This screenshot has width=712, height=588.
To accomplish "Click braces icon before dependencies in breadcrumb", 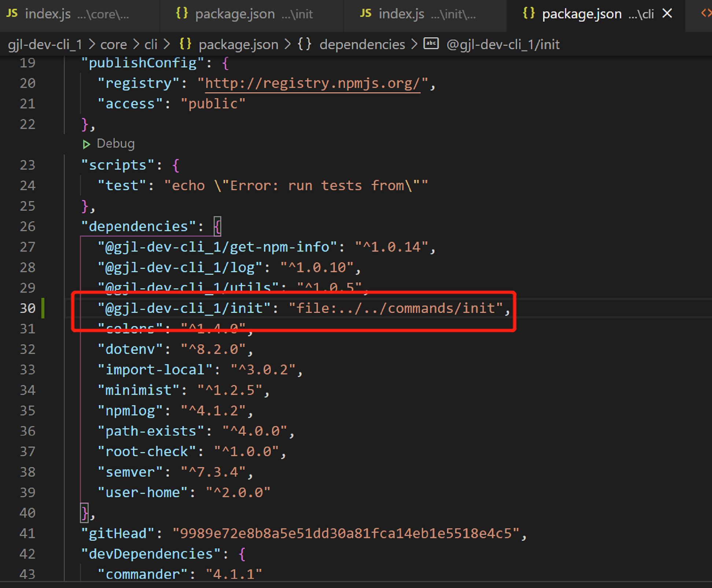I will [x=305, y=44].
